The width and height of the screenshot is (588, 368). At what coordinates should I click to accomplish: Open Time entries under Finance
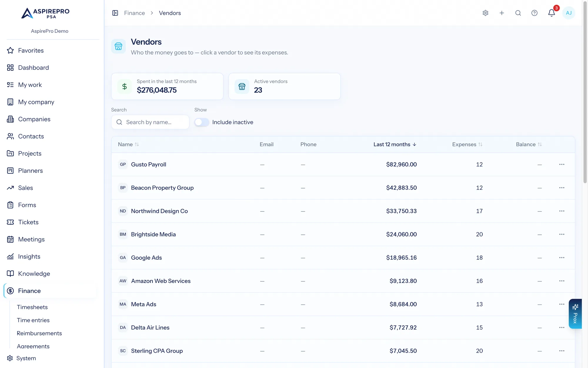(33, 320)
